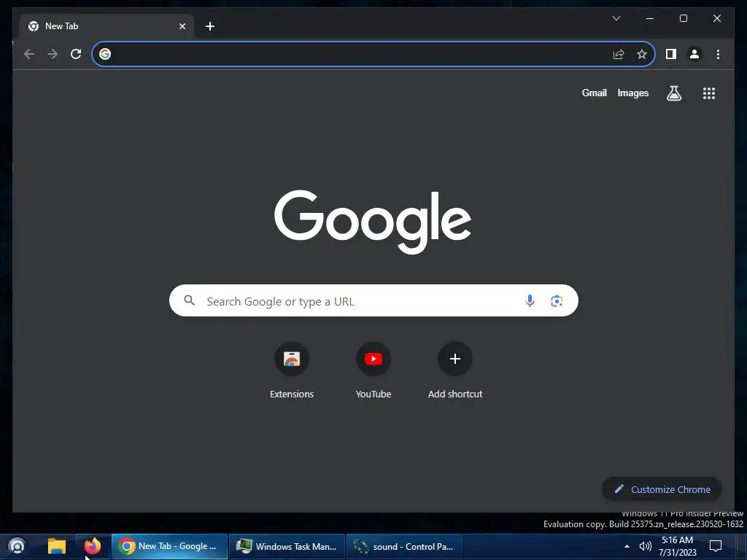Start voice search with microphone
This screenshot has height=560, width=747.
(x=530, y=301)
